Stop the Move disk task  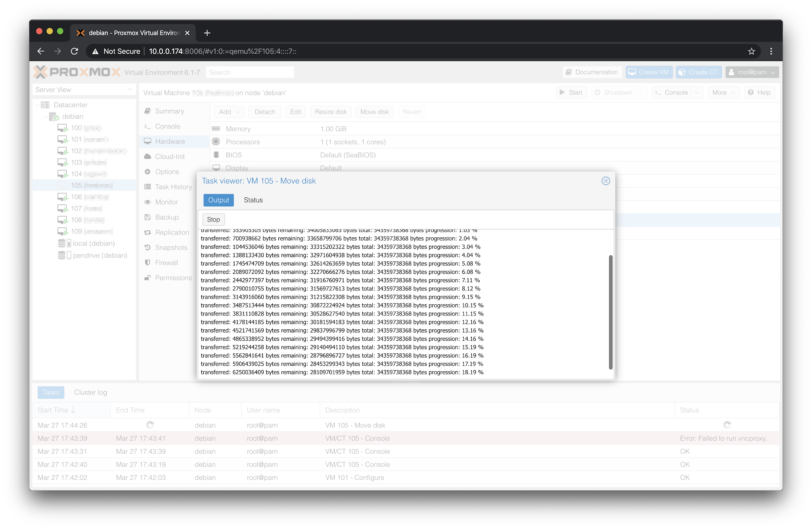click(213, 220)
